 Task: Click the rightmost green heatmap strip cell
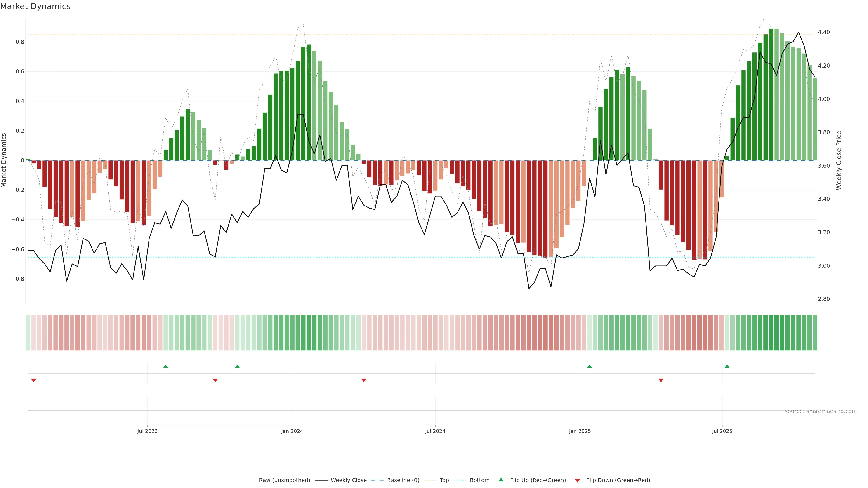click(x=815, y=332)
